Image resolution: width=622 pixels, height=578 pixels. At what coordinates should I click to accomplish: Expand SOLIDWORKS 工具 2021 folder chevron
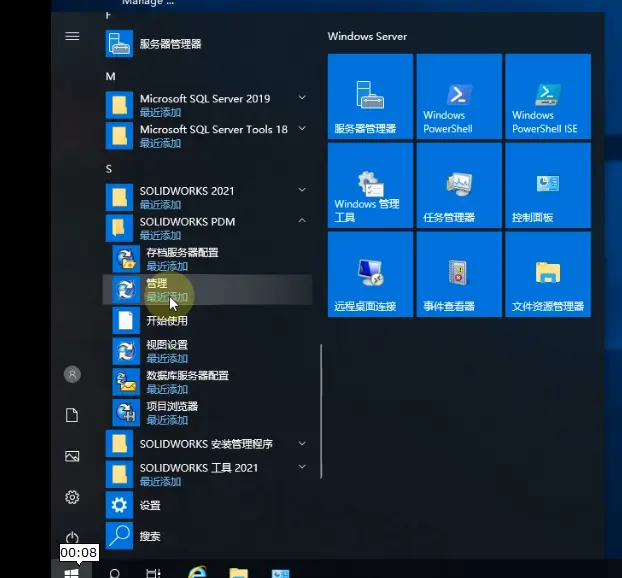pos(302,467)
